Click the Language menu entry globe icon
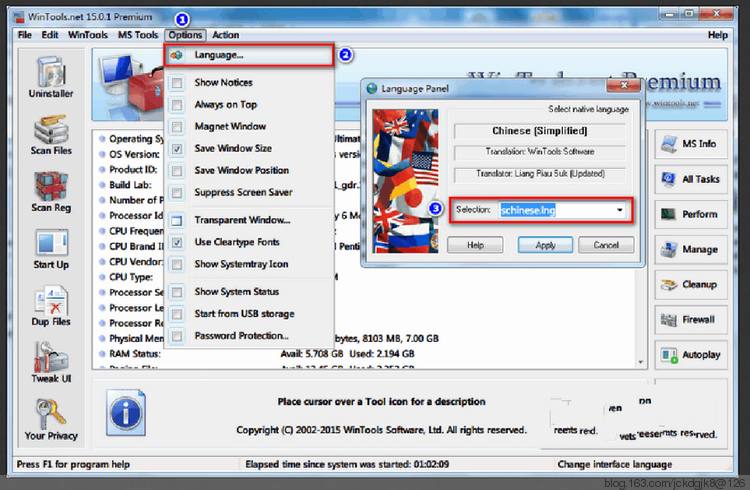The width and height of the screenshot is (750, 490). coord(176,55)
